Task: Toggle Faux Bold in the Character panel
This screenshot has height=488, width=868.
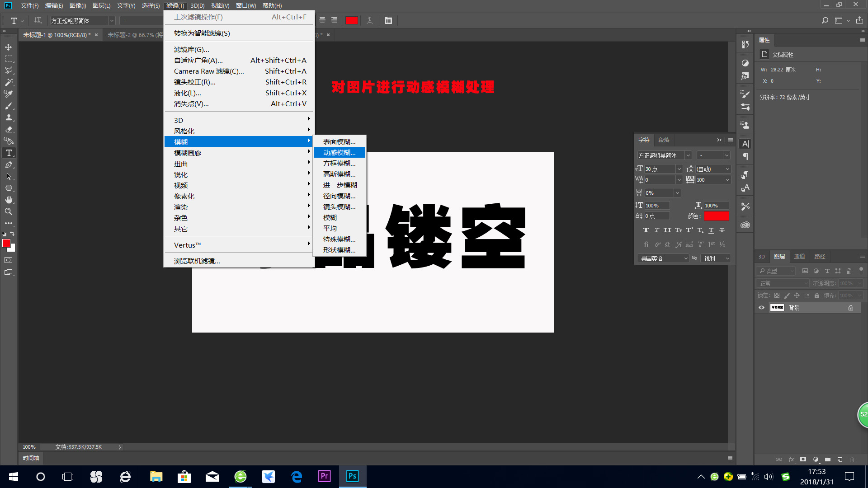Action: 646,230
